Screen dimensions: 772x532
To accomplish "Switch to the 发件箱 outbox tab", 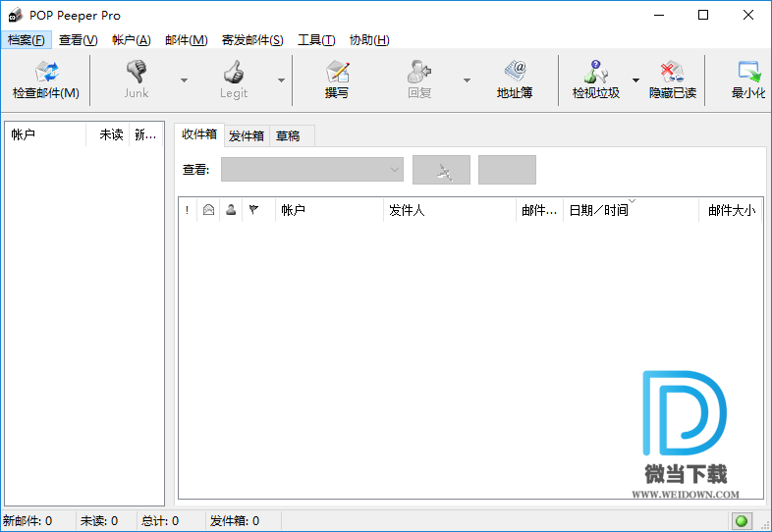I will (x=247, y=135).
